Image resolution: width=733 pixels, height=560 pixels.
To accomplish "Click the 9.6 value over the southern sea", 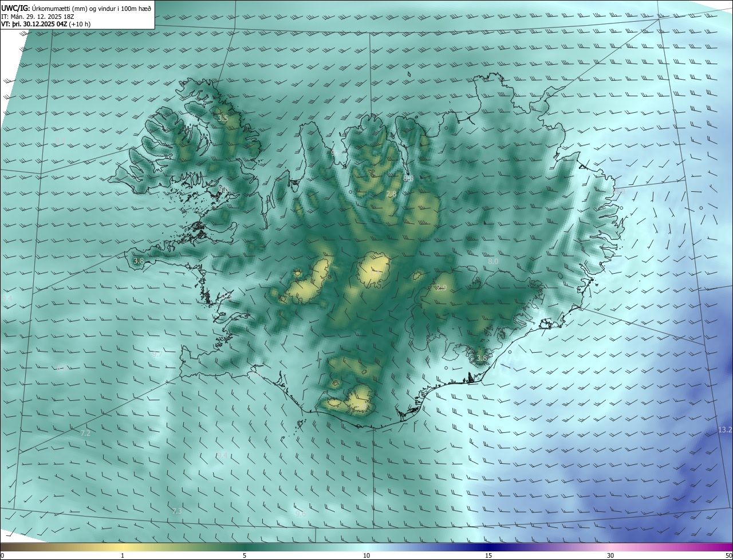I will point(301,514).
